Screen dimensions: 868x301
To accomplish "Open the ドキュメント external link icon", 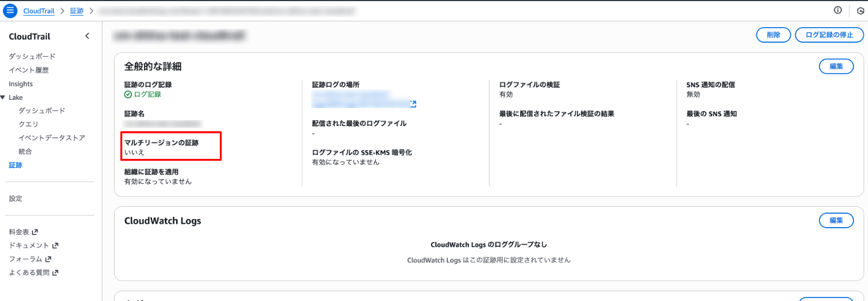I will (x=55, y=246).
